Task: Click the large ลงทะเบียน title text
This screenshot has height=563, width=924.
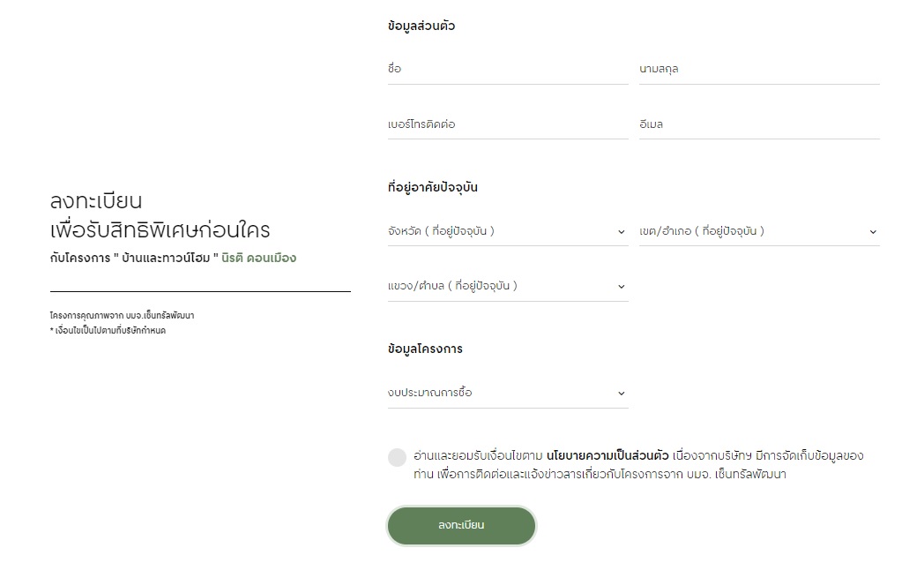Action: (96, 201)
